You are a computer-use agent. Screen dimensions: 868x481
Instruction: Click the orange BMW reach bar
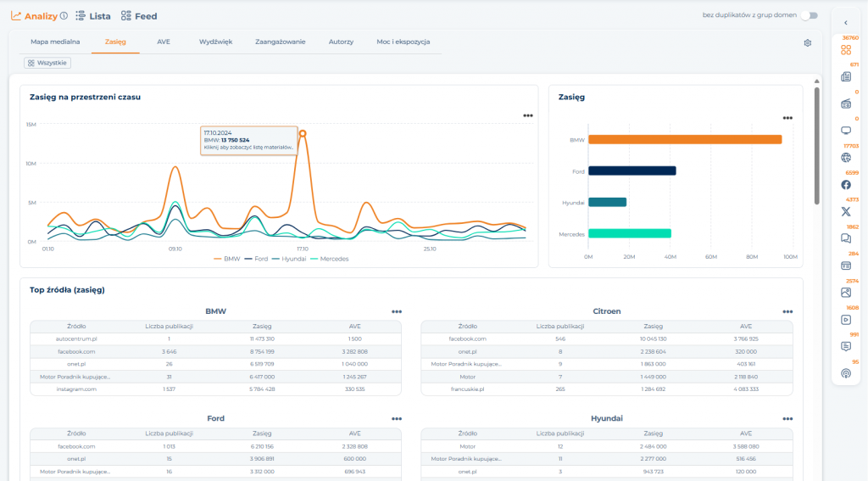coord(685,140)
